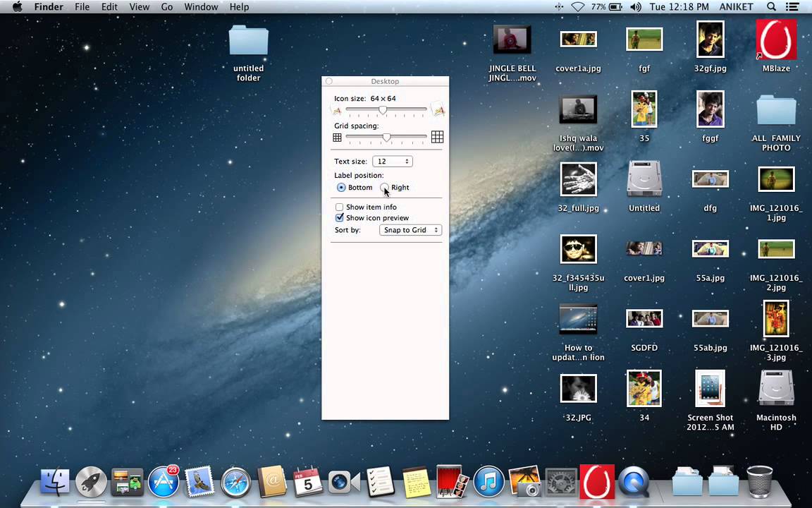Open the Sort by dropdown showing Snap to Grid

click(x=410, y=229)
